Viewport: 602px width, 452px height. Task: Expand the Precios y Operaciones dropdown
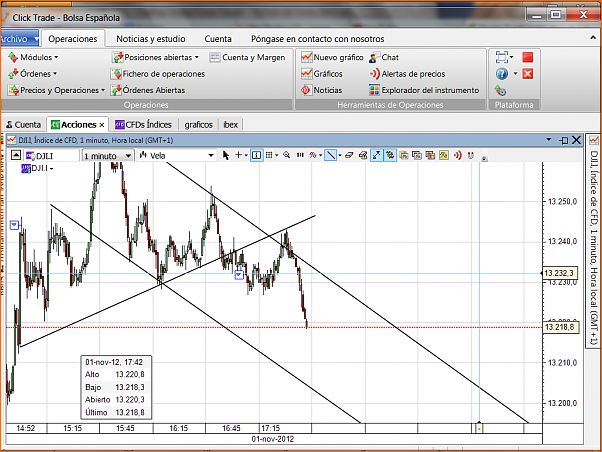(56, 90)
